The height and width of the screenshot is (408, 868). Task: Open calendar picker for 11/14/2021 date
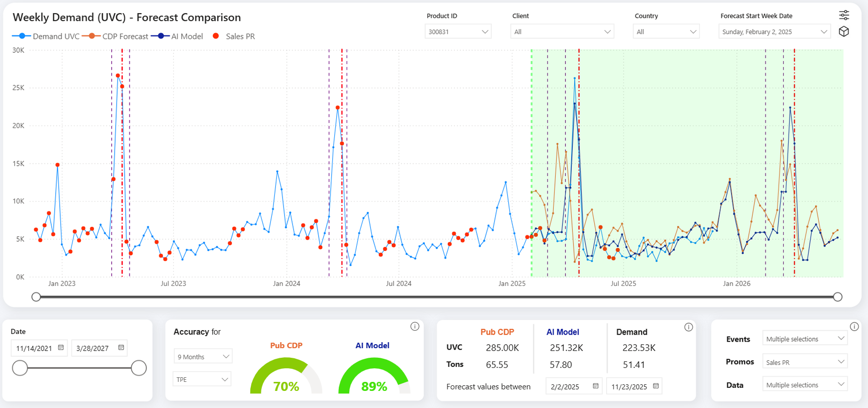coord(61,348)
